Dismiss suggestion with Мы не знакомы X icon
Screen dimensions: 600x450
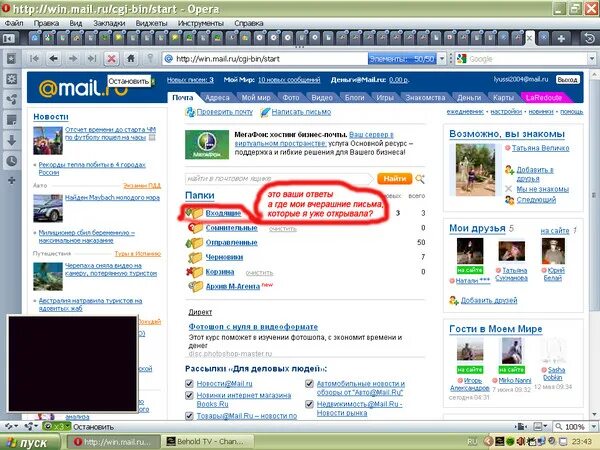pyautogui.click(x=509, y=189)
